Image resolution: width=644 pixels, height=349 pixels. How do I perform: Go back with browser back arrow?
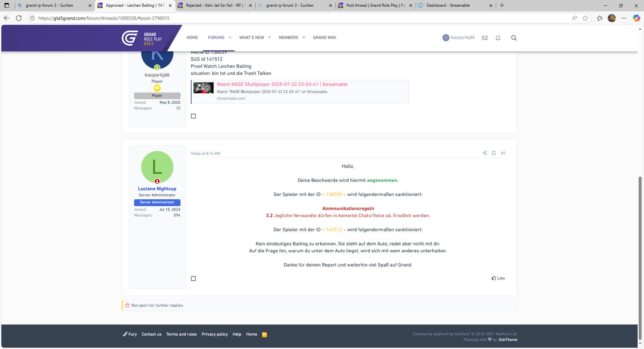click(x=7, y=18)
